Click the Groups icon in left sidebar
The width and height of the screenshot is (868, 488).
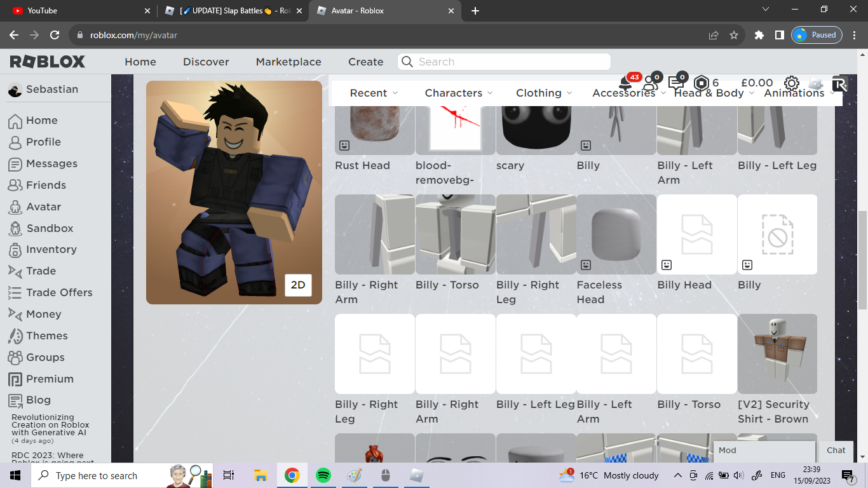pos(15,358)
